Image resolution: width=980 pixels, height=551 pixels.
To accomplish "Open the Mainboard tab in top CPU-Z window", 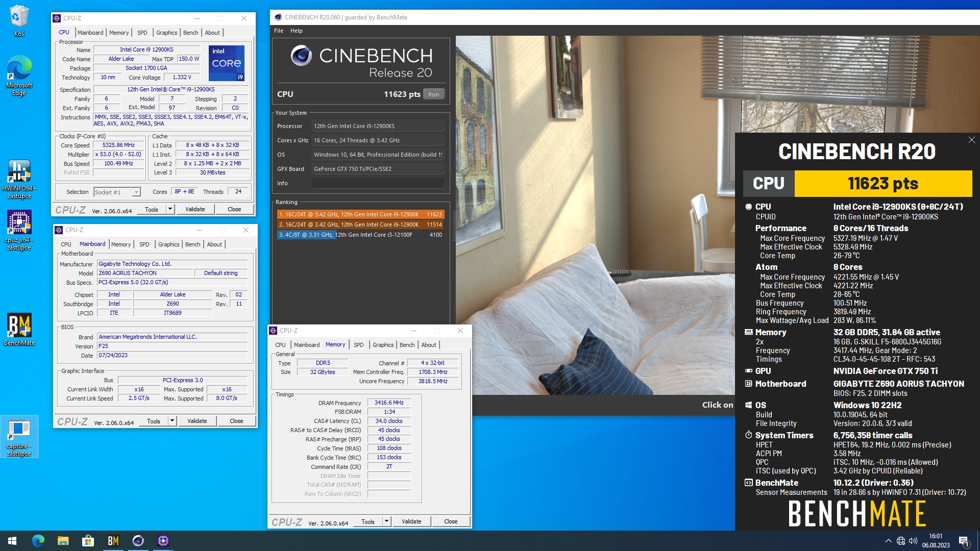I will tap(90, 33).
